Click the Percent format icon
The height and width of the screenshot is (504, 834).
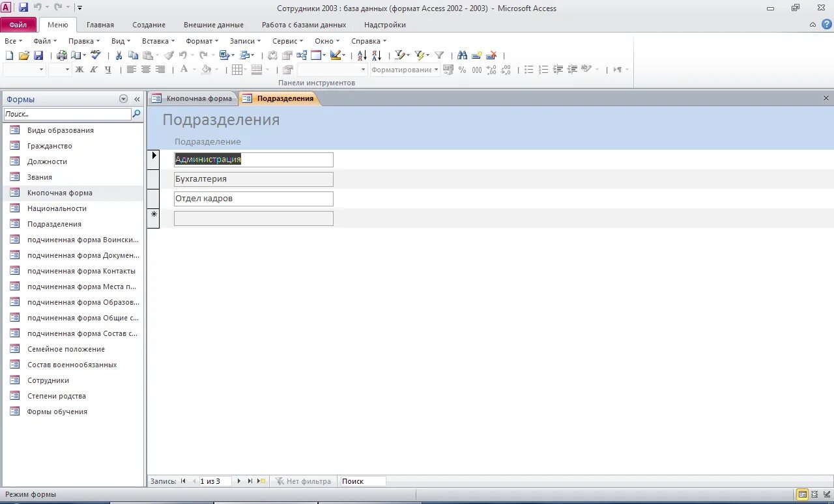462,70
